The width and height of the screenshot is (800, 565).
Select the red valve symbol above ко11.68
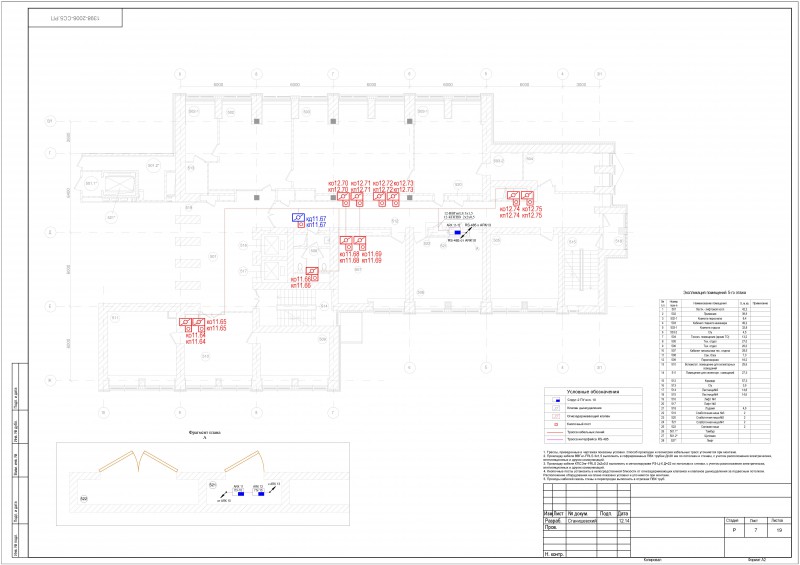click(x=346, y=240)
